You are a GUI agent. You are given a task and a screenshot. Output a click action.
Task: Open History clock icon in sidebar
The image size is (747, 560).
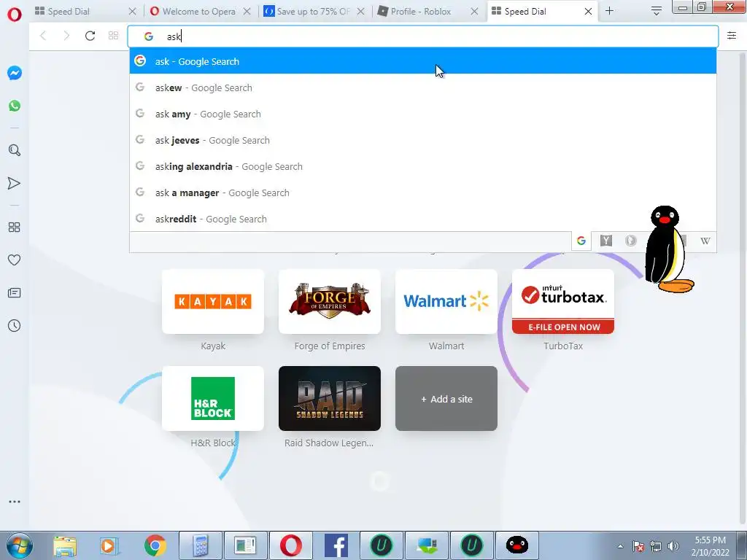tap(15, 326)
